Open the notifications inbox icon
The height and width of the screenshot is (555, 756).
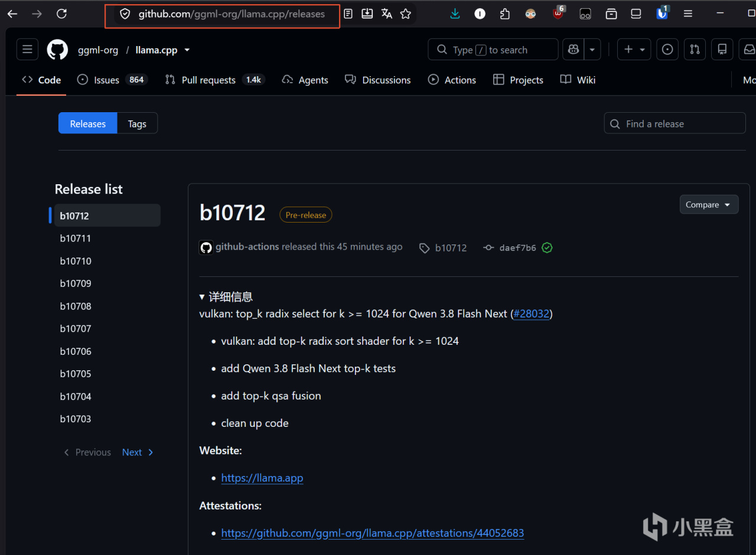pos(748,50)
